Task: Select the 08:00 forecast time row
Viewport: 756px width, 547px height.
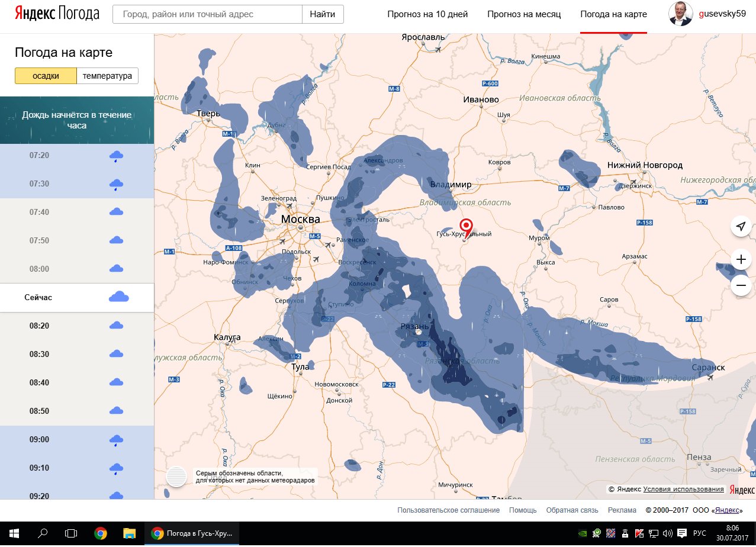Action: [77, 269]
